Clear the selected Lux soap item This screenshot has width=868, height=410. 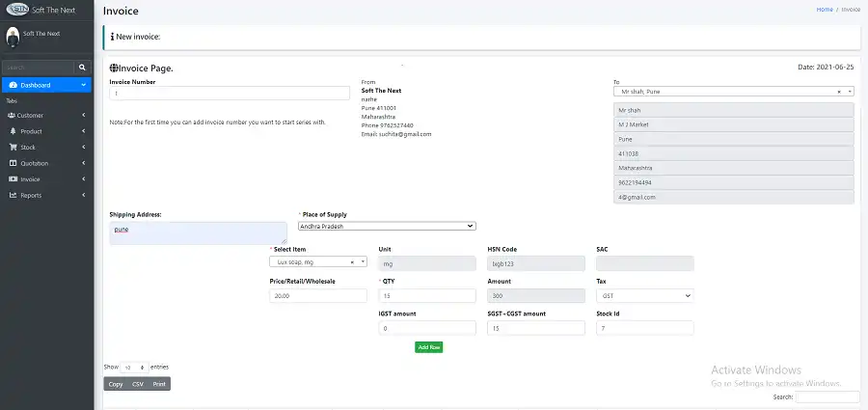(x=353, y=261)
